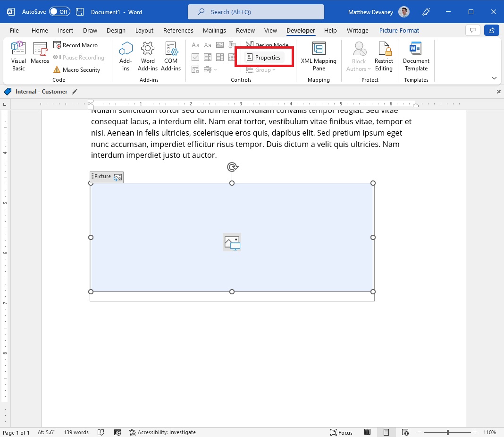Click the highlighted Properties button
Viewport: 504px width, 437px height.
tap(264, 57)
